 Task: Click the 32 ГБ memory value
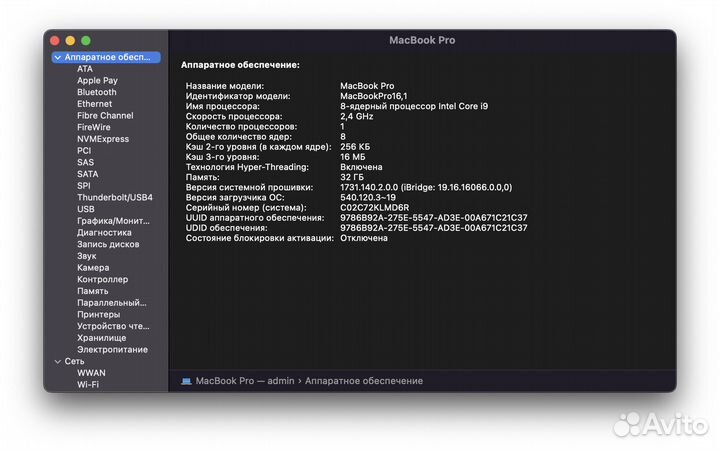pyautogui.click(x=352, y=177)
